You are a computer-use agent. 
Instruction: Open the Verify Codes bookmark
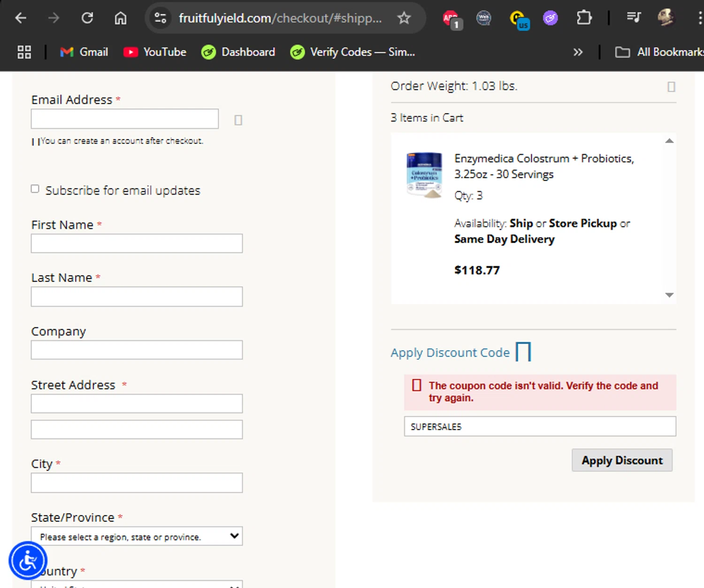pos(352,52)
